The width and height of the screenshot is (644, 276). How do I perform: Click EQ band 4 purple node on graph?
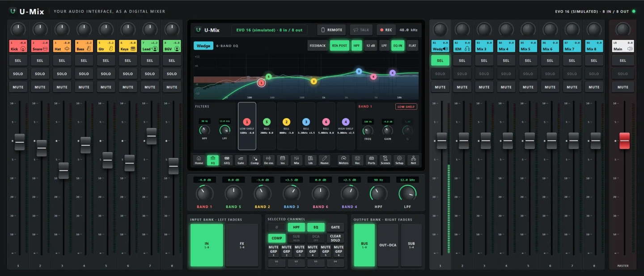tap(392, 72)
